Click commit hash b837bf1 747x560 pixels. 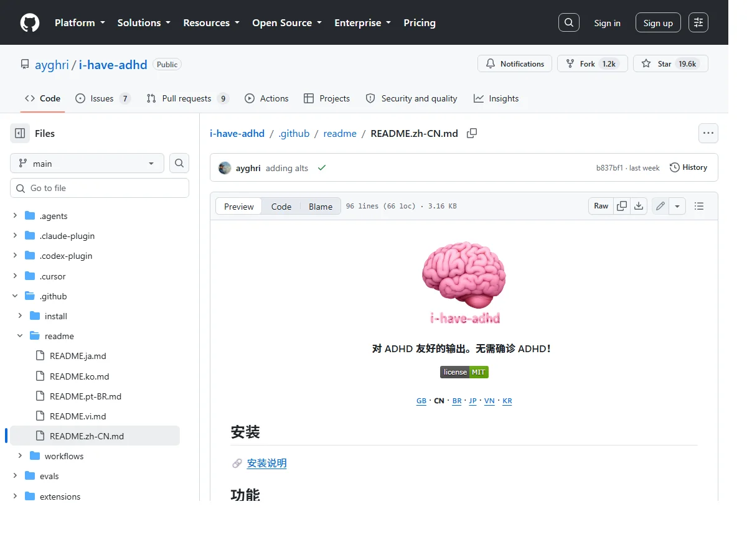click(x=609, y=168)
